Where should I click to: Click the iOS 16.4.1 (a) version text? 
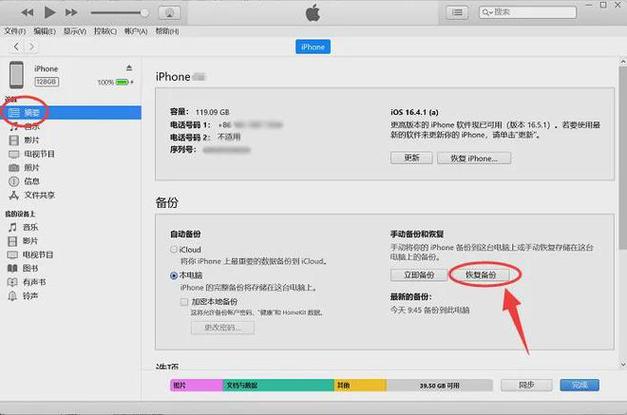pyautogui.click(x=414, y=112)
